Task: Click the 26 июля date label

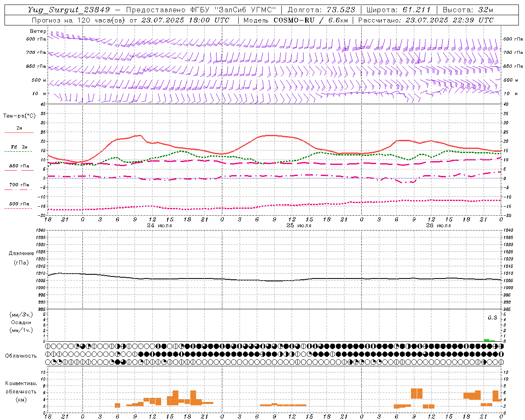Action: [438, 226]
